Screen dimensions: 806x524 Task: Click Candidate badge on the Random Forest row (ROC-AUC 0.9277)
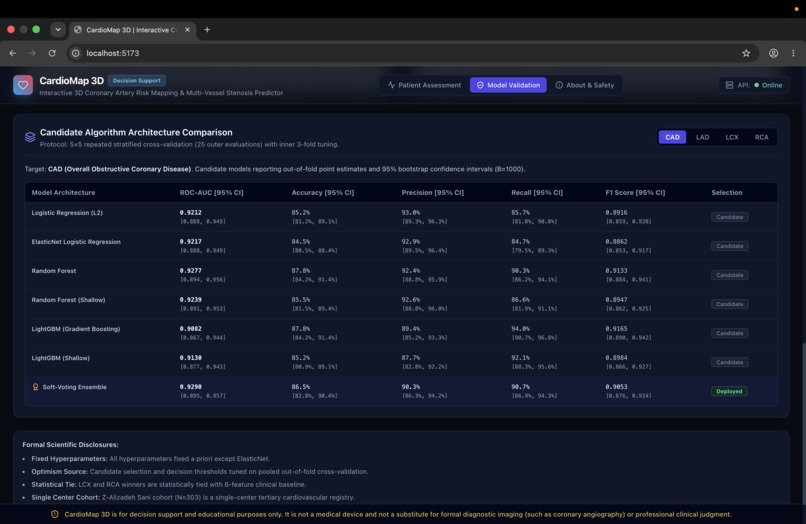(x=729, y=275)
